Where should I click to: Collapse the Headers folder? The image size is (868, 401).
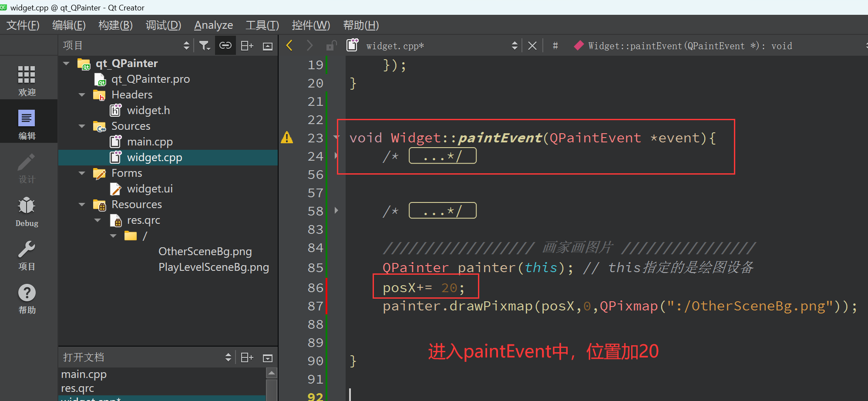coord(82,95)
